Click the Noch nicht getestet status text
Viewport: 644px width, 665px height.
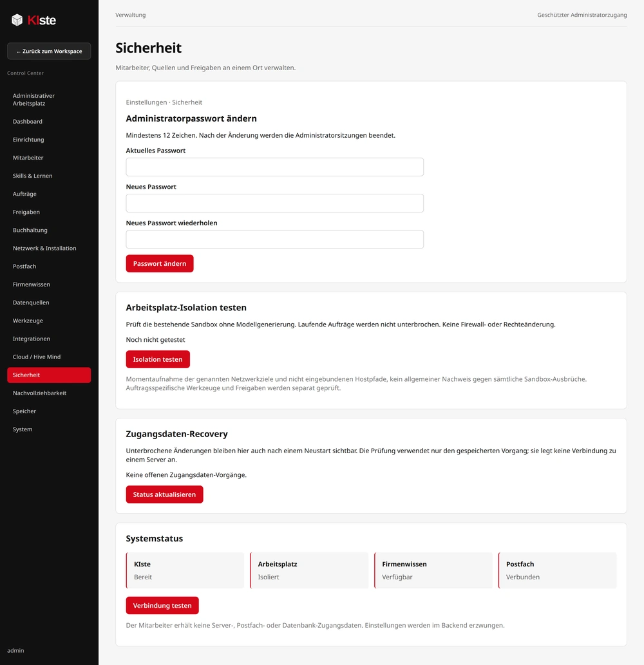(155, 340)
